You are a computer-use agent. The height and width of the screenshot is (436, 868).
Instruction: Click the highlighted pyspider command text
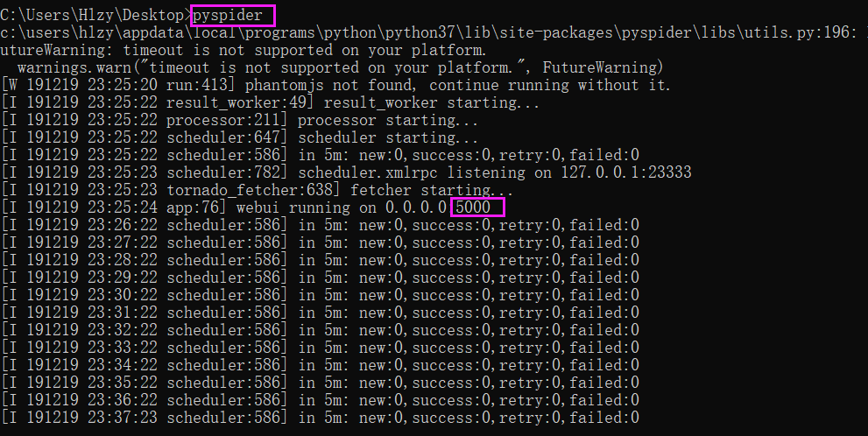228,15
